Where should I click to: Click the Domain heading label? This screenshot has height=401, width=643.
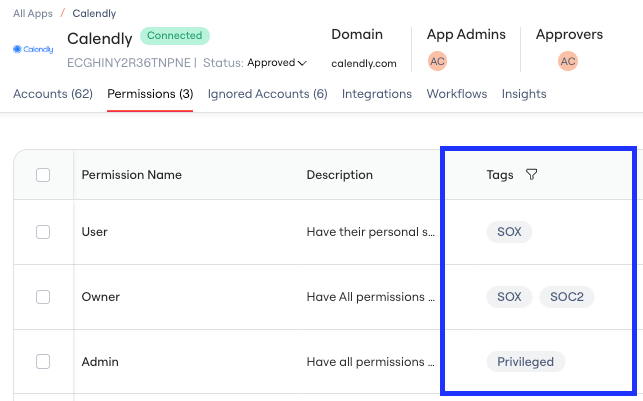357,34
